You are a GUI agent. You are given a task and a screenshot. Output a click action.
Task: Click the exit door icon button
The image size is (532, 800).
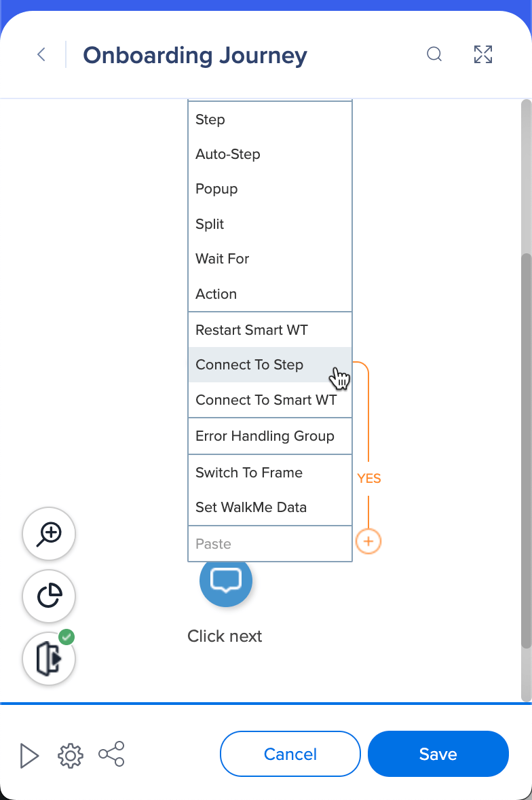pos(49,659)
